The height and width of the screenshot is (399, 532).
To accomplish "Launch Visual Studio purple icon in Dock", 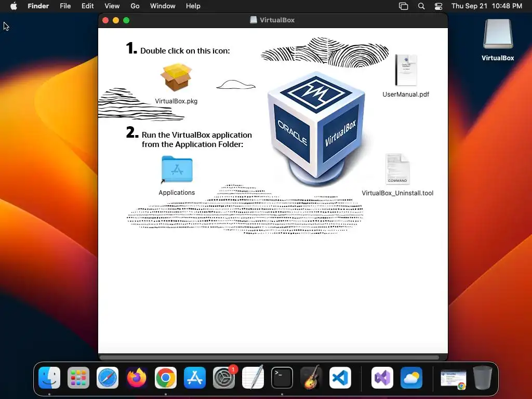I will click(382, 378).
